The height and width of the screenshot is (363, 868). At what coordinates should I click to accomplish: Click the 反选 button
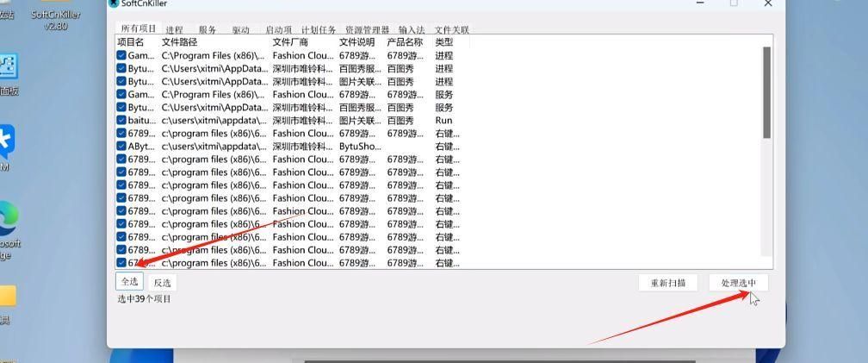pyautogui.click(x=162, y=283)
